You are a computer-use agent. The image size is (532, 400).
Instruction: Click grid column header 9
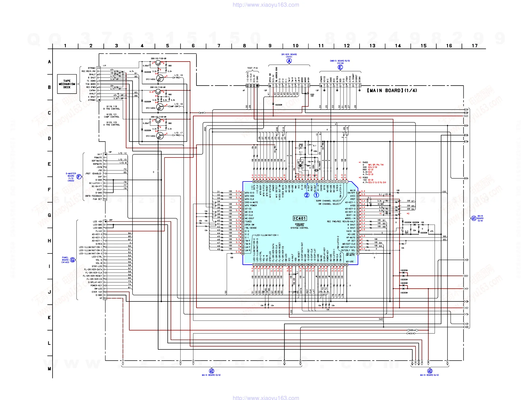point(270,46)
